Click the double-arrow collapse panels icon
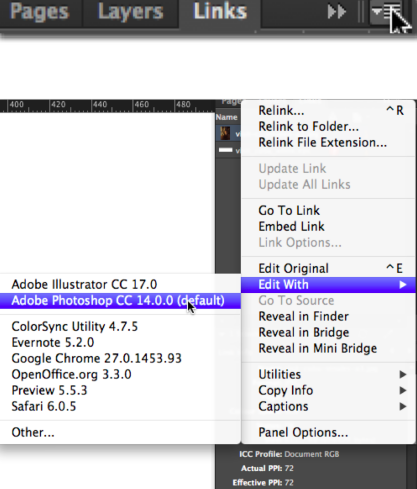 point(337,12)
